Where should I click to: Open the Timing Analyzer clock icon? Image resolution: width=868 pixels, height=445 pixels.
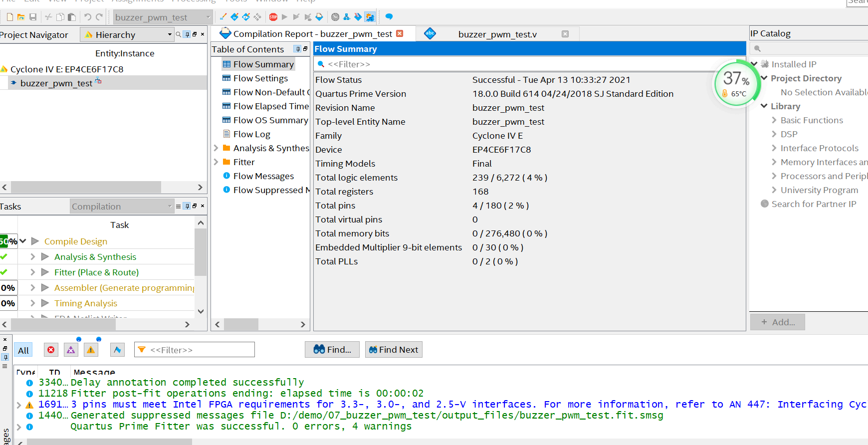(335, 17)
